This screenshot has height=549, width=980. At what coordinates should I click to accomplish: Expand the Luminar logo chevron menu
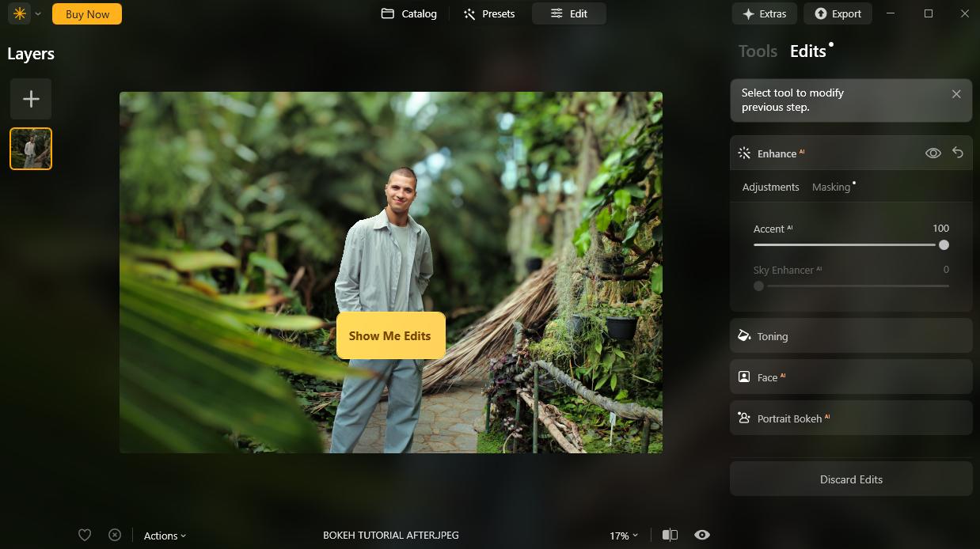coord(36,13)
